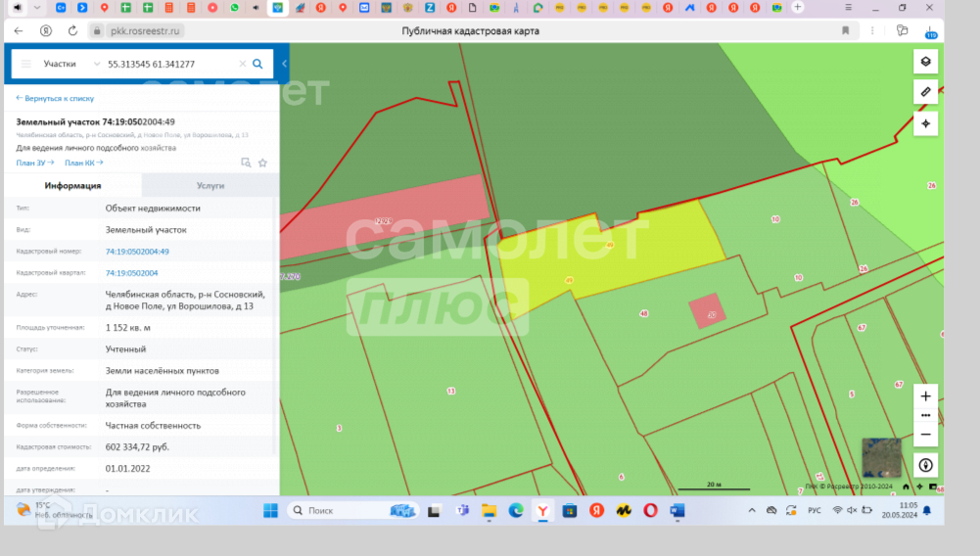
Task: Clear the coordinate search field
Action: pos(243,64)
